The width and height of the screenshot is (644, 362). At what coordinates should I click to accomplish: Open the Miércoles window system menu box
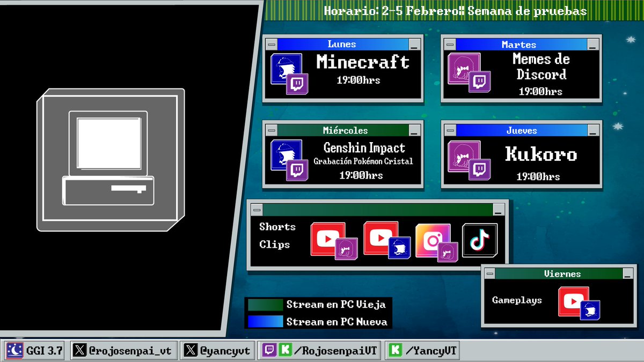(272, 130)
